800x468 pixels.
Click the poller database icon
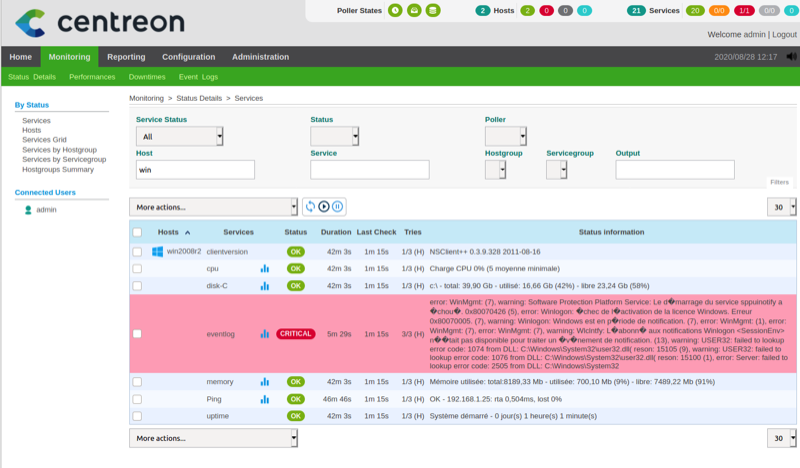(432, 10)
